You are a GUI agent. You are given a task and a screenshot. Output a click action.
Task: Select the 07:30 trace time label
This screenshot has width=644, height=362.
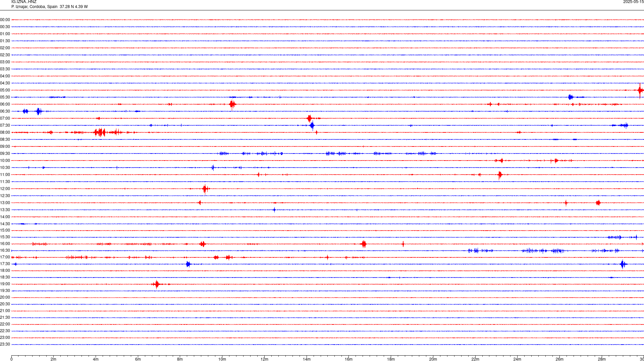coord(5,125)
